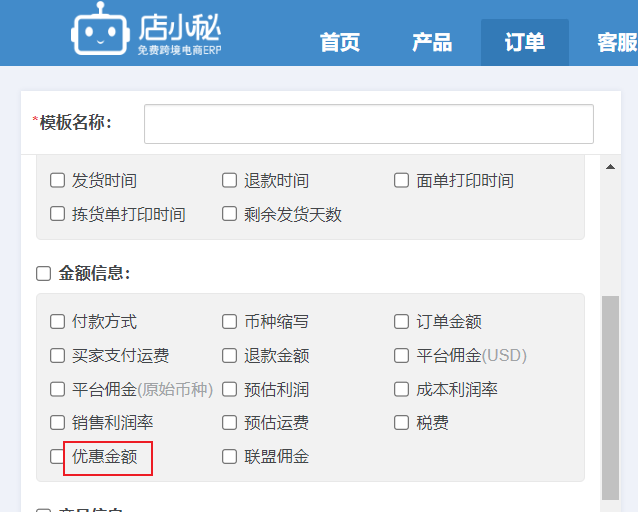Click the scrollbar up arrow
This screenshot has height=512, width=638.
(x=610, y=167)
